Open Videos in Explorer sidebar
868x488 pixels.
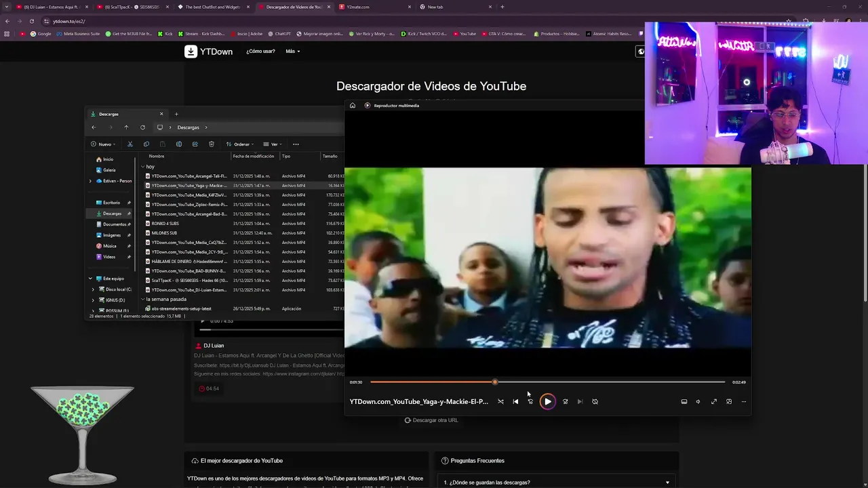click(x=108, y=257)
